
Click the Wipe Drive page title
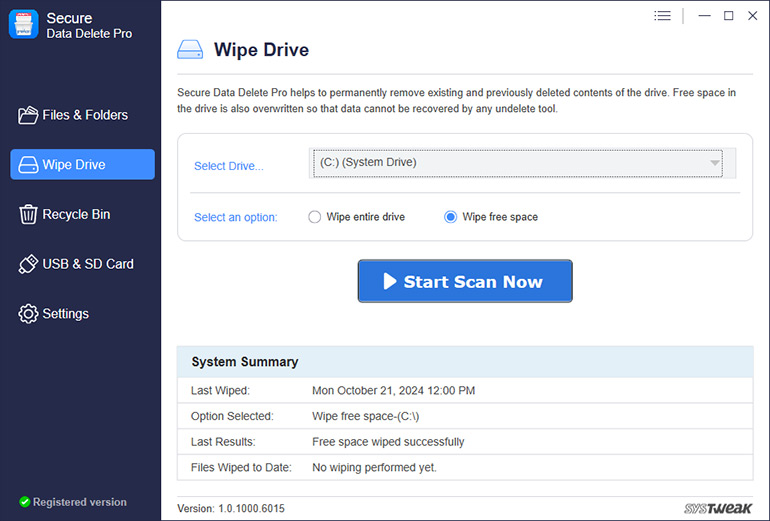261,50
